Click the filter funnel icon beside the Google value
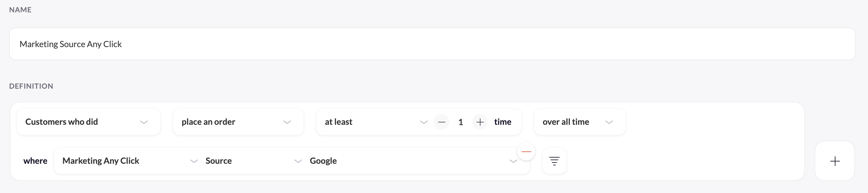This screenshot has width=868, height=193. pos(554,161)
